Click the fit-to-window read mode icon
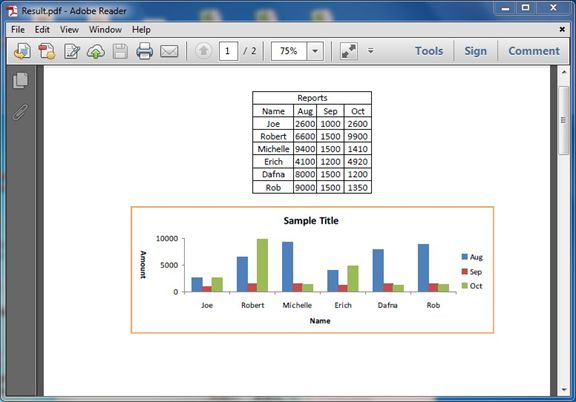 pyautogui.click(x=348, y=51)
